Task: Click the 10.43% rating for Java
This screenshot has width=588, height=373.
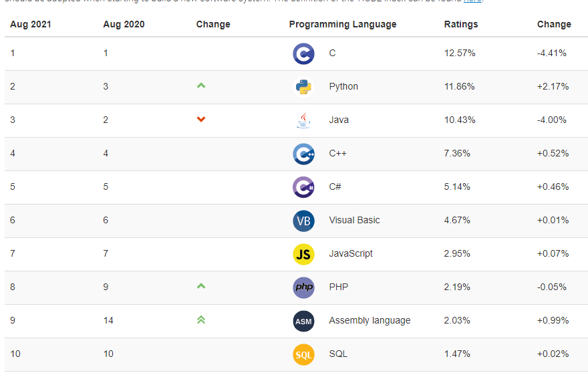Action: [460, 120]
